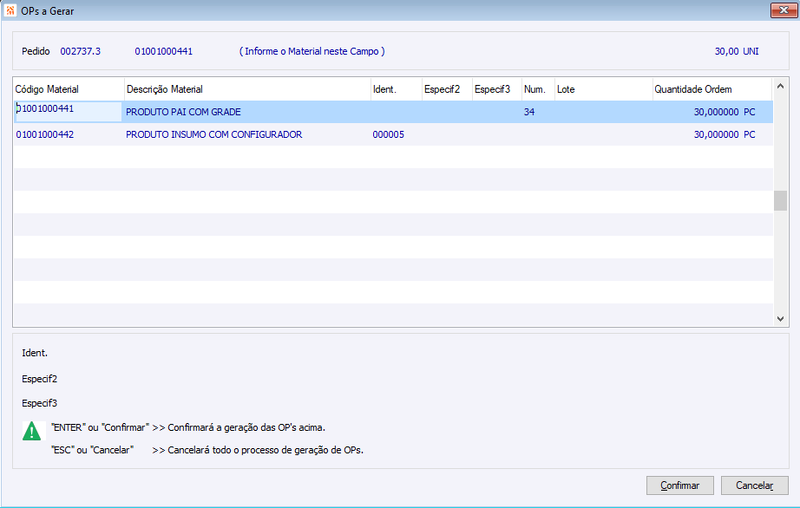
Task: Close the OPs a Gerar window
Action: click(784, 10)
